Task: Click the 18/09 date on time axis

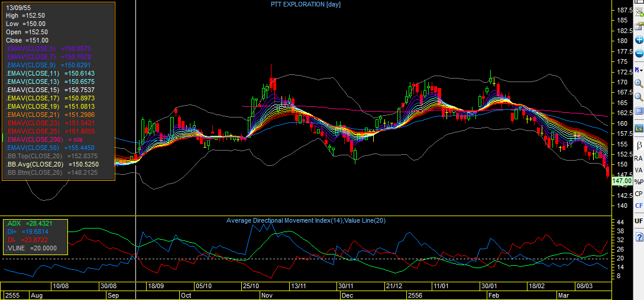Action: [156, 286]
